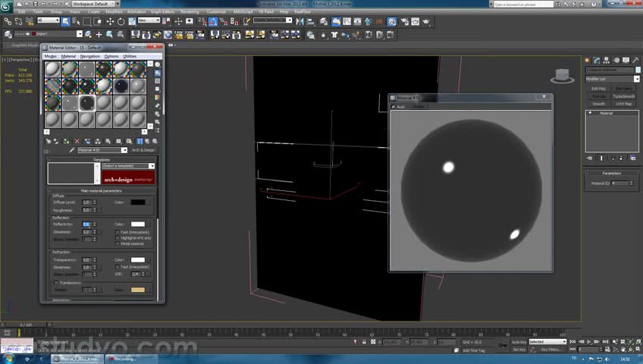Click the white Reflection color swatch

click(x=137, y=224)
